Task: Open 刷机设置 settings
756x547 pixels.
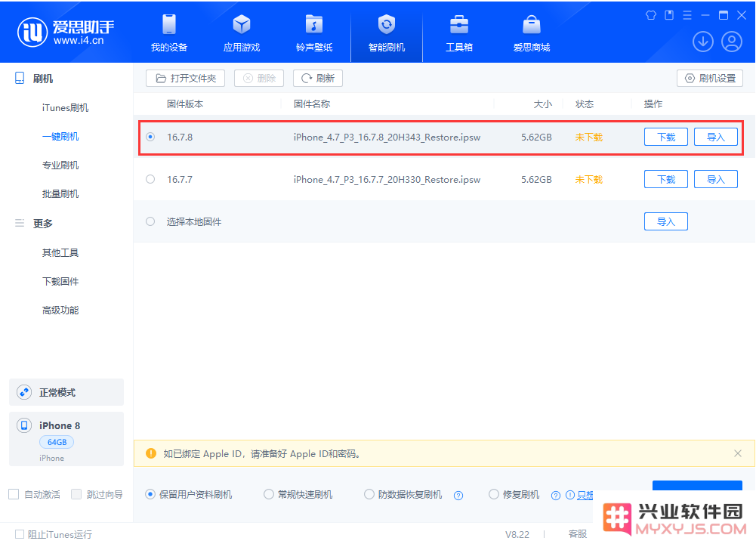Action: 710,78
